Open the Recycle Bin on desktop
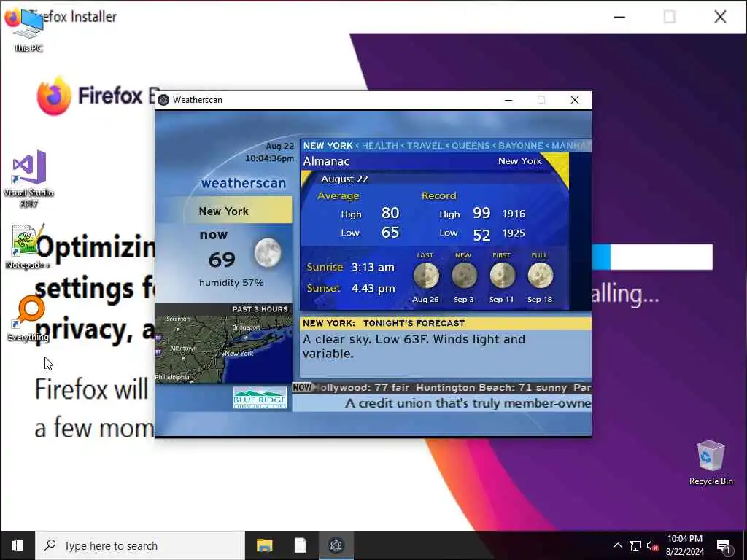Screen dimensions: 747x560 (711, 462)
